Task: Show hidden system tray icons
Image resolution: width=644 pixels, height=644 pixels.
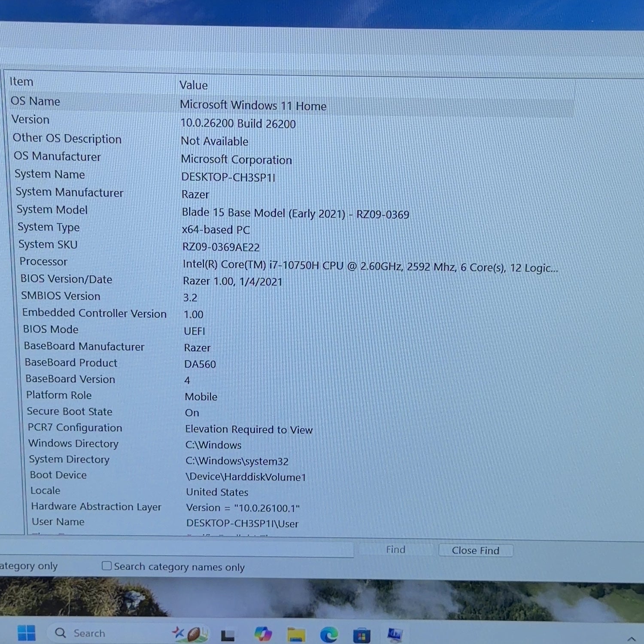Action: pos(631,639)
